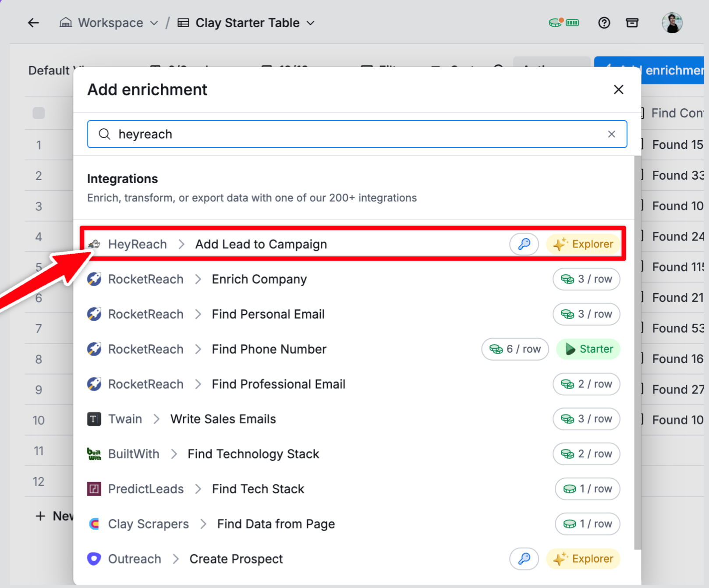Select RocketReach Enrich Company
Image resolution: width=709 pixels, height=588 pixels.
click(353, 279)
